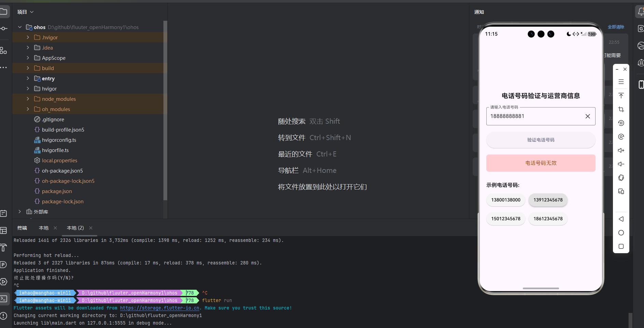This screenshot has height=328, width=644.
Task: Expand the hvigor folder without dot
Action: coord(28,88)
